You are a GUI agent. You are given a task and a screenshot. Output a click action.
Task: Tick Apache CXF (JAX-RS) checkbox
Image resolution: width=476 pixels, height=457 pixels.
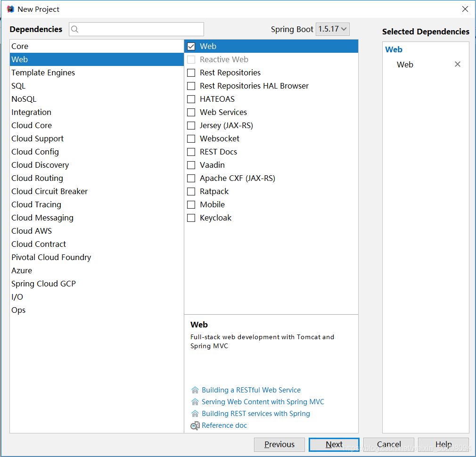(x=191, y=178)
